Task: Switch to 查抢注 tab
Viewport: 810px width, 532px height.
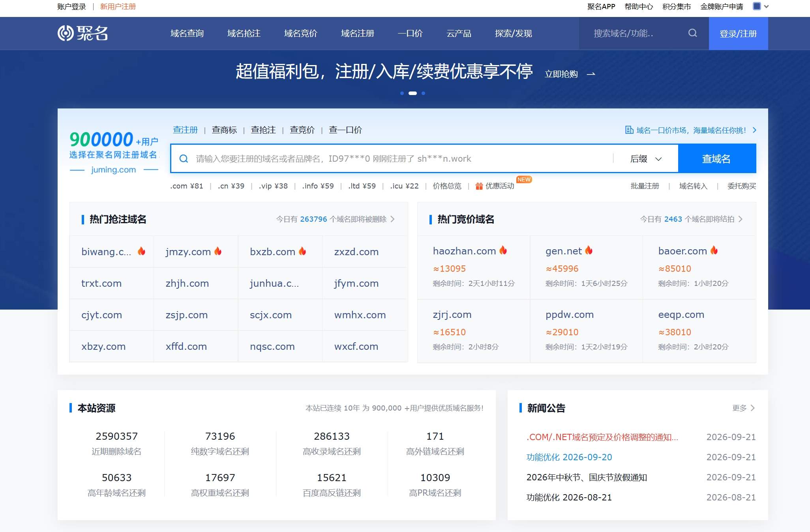Action: (263, 130)
